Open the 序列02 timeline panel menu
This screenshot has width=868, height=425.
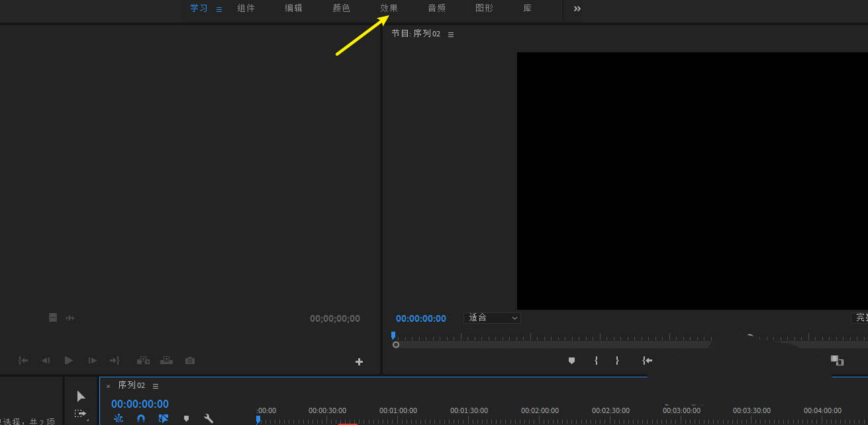[x=156, y=386]
